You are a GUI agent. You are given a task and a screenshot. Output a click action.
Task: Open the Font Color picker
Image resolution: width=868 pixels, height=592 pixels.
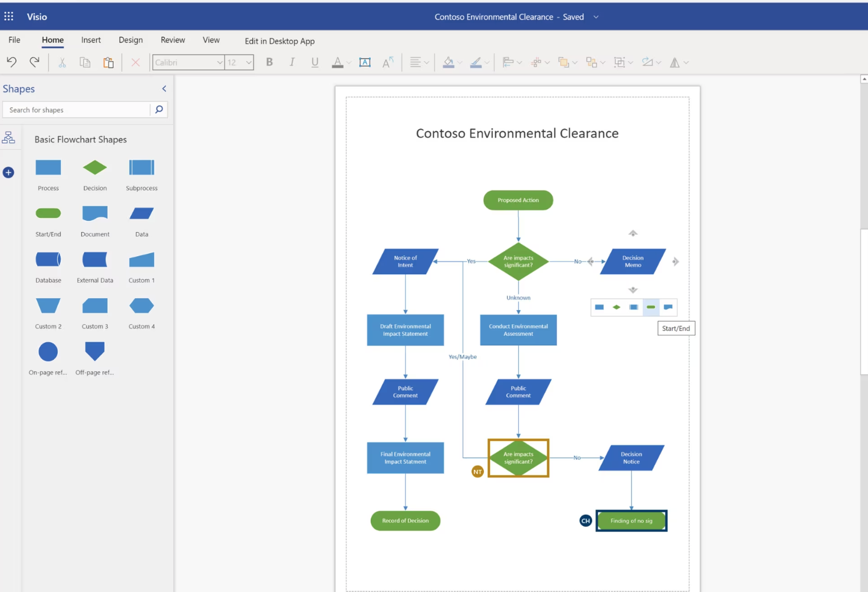(338, 62)
